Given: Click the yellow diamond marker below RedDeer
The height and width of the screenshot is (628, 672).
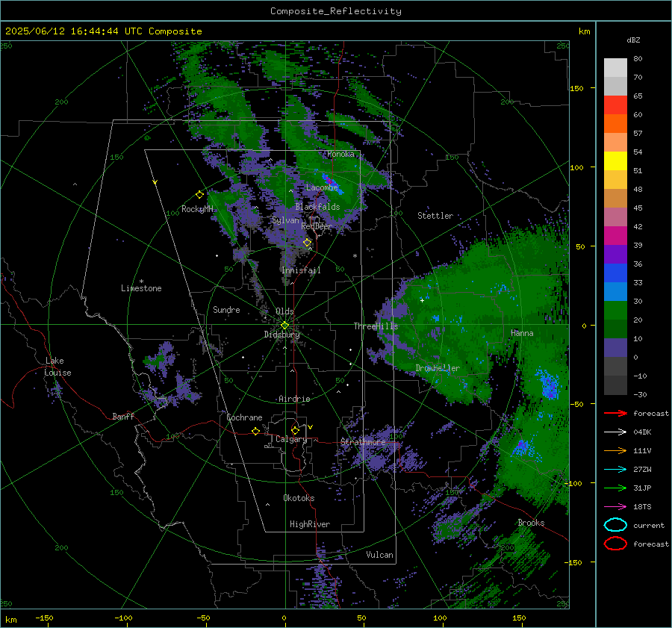Looking at the screenshot, I should point(307,243).
